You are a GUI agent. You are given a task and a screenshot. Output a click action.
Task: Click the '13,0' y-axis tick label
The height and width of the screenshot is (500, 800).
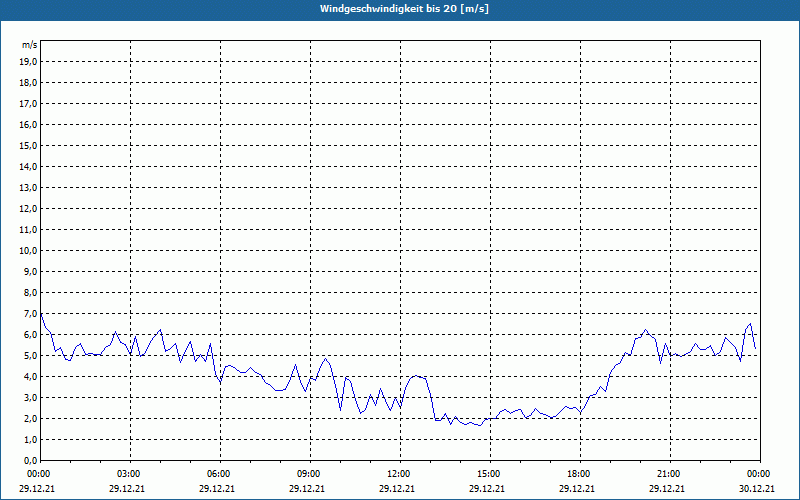pos(29,188)
